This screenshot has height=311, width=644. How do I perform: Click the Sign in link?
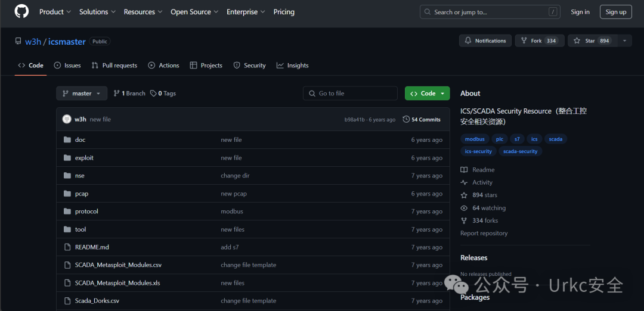(580, 12)
